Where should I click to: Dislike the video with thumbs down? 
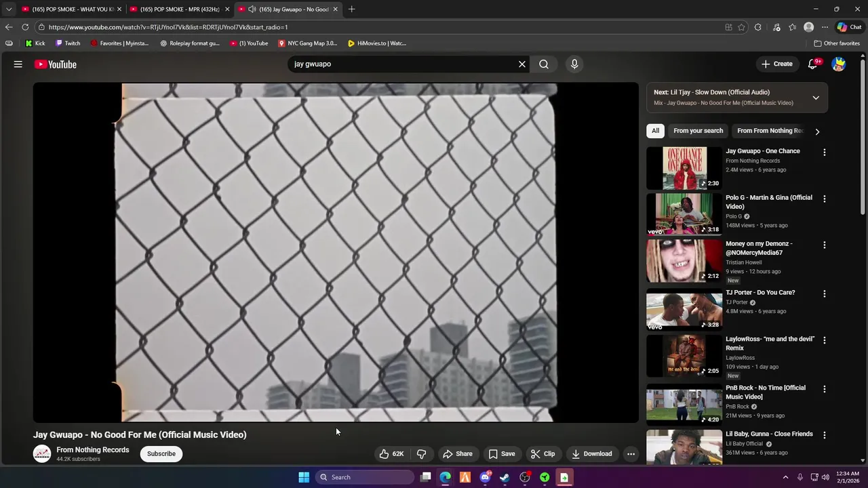[422, 454]
